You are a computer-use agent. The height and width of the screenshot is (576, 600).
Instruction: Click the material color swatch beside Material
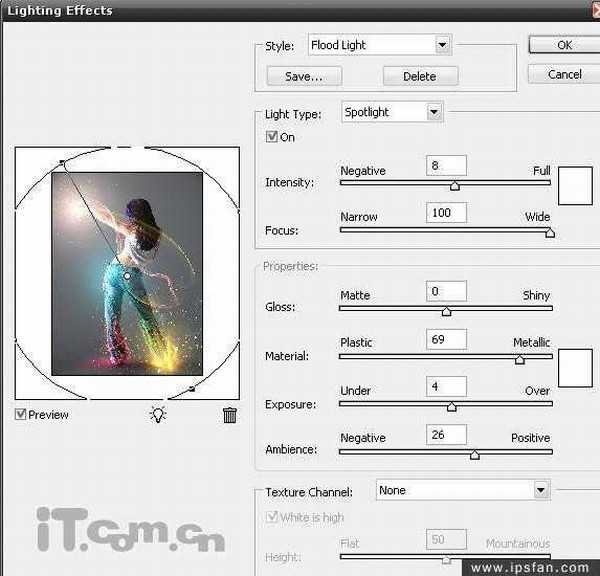click(x=575, y=368)
